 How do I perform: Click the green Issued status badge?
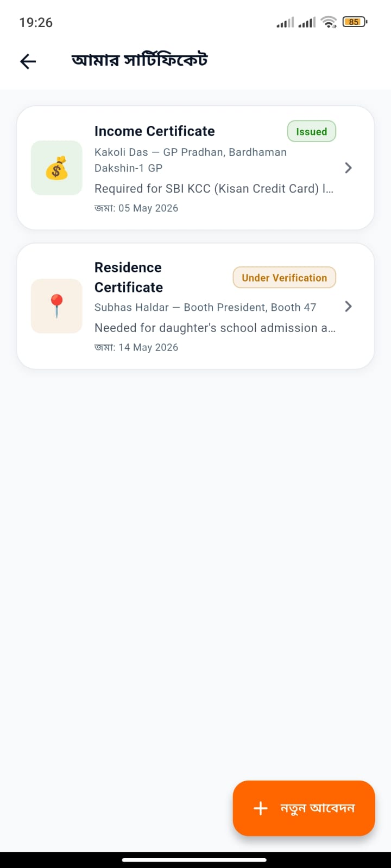312,131
